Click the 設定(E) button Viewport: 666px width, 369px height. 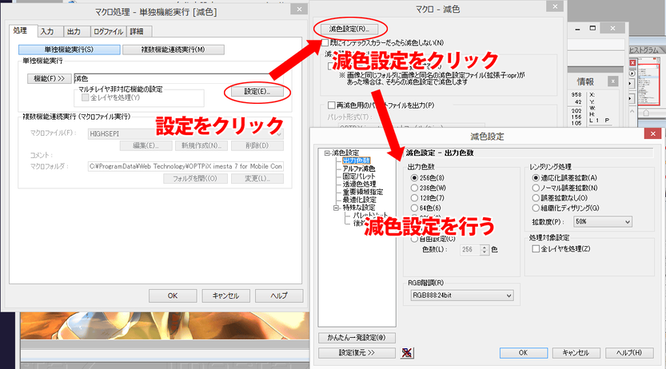[257, 92]
